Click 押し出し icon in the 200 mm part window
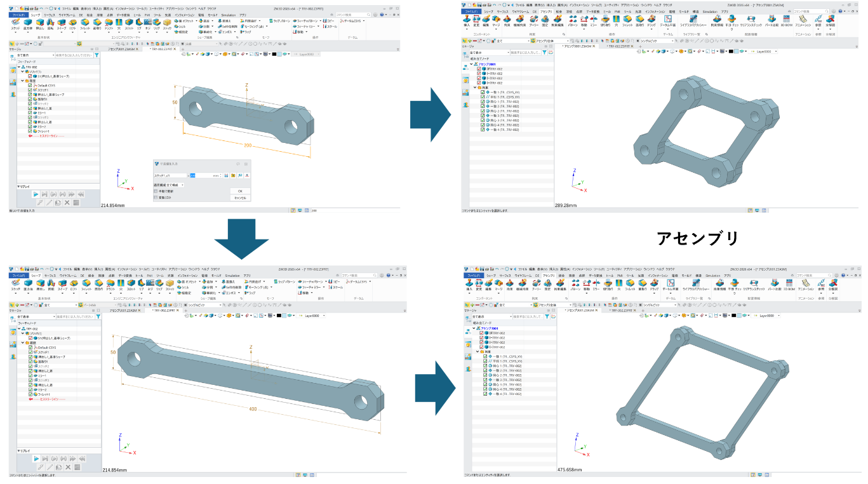This screenshot has height=484, width=868. (39, 23)
